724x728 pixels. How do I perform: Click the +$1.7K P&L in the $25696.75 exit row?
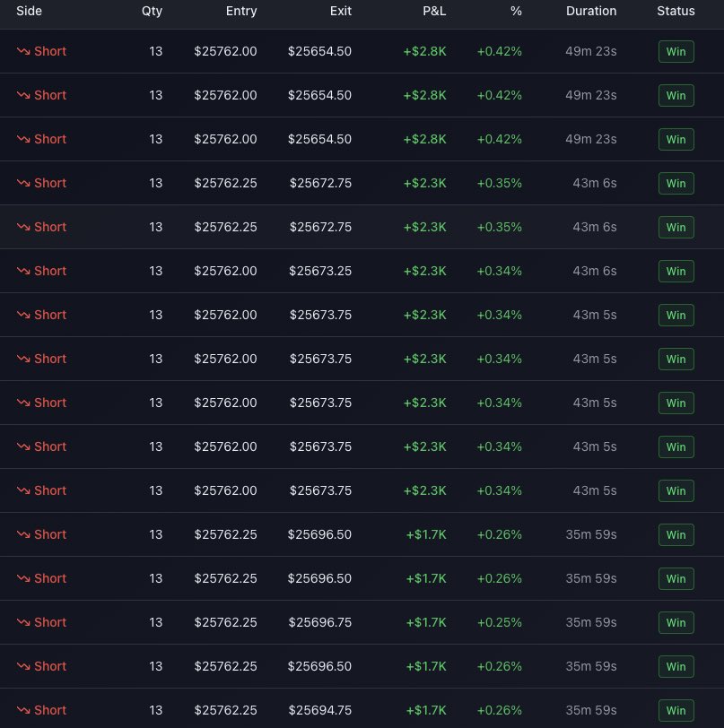click(x=426, y=622)
